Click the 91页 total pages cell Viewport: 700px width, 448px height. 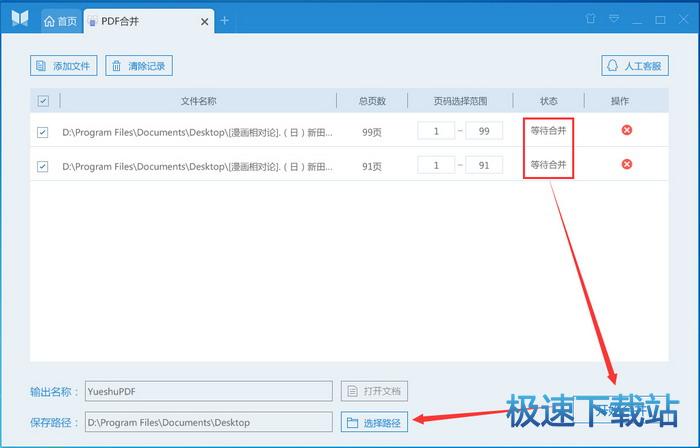[x=372, y=166]
